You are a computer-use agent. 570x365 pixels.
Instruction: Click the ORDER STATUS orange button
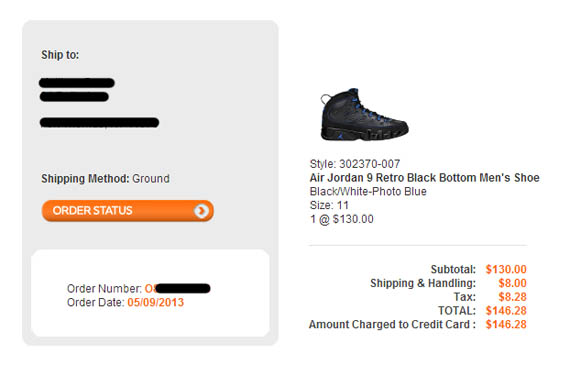(128, 210)
